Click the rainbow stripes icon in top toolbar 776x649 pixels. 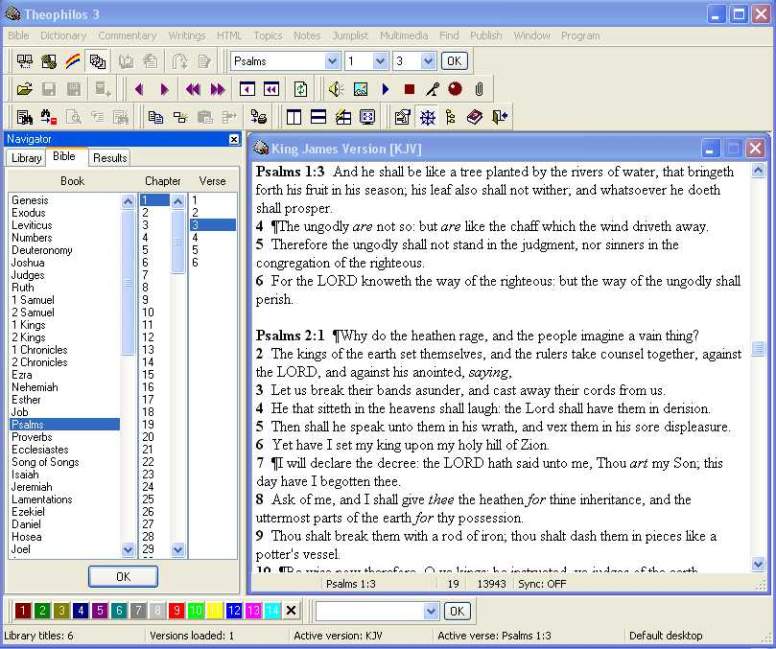[x=73, y=61]
